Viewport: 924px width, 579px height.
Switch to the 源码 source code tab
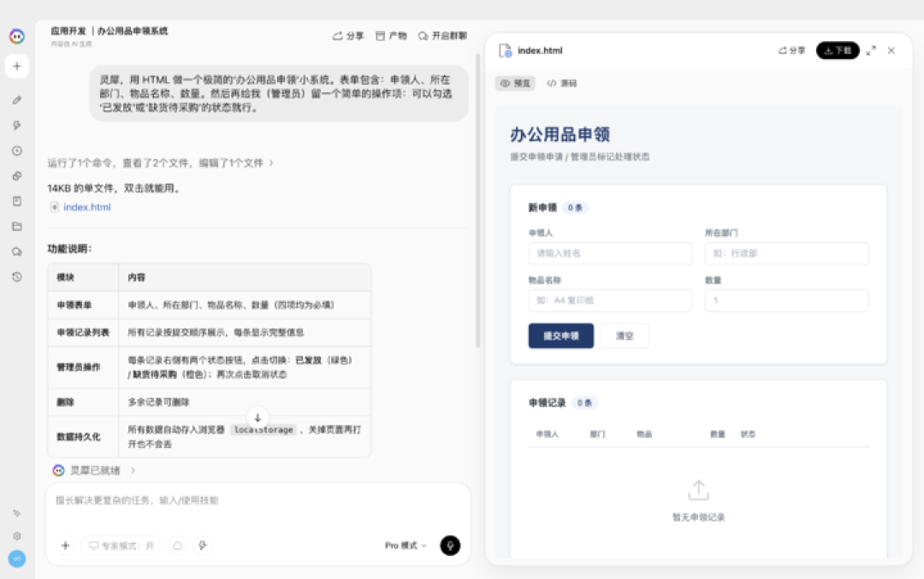pyautogui.click(x=561, y=84)
